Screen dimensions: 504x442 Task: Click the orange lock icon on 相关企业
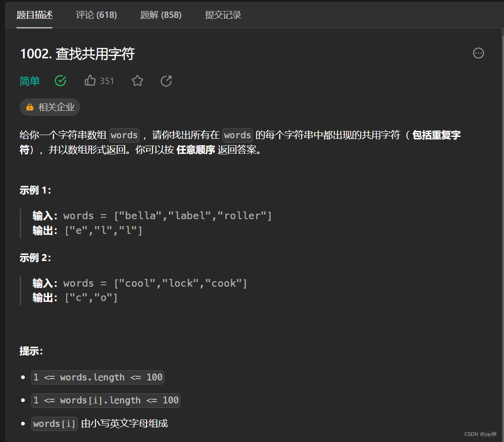[x=29, y=107]
